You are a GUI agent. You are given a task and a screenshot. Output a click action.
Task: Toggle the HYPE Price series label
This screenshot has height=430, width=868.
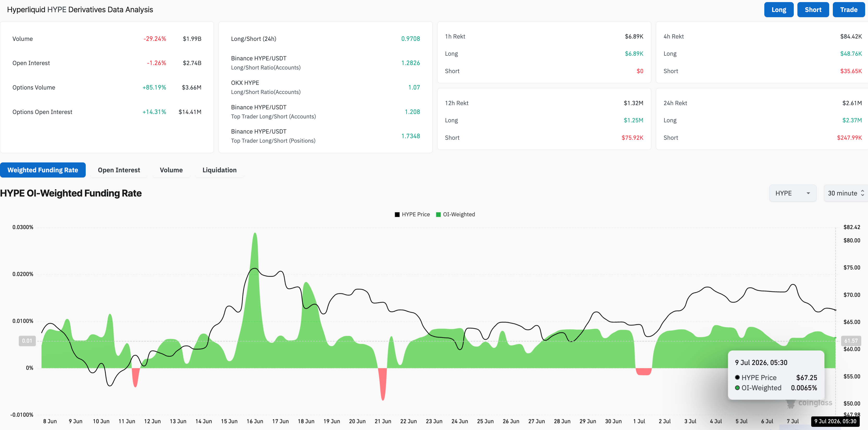[416, 214]
